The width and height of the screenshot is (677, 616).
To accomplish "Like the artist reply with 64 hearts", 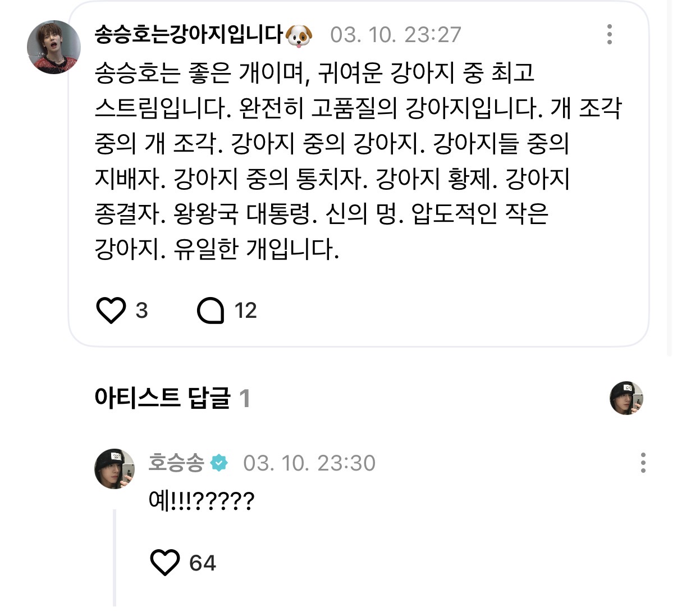I will pos(165,563).
